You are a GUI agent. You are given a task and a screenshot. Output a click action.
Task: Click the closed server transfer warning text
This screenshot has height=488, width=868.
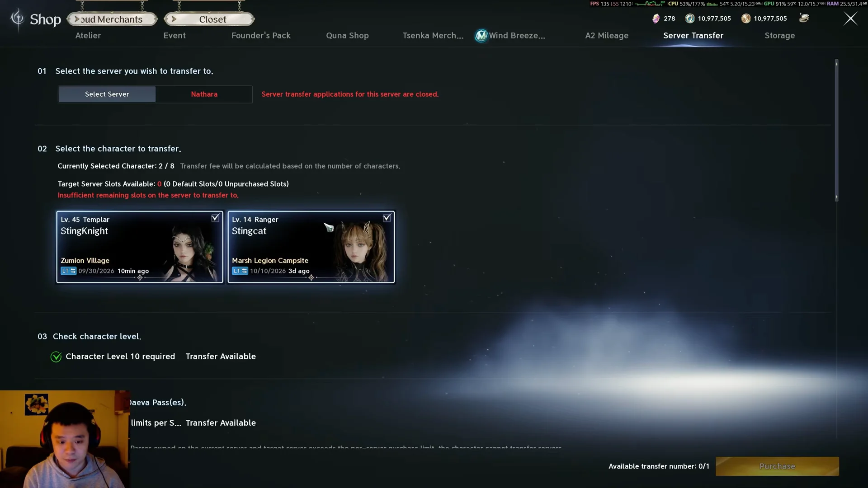pyautogui.click(x=350, y=94)
